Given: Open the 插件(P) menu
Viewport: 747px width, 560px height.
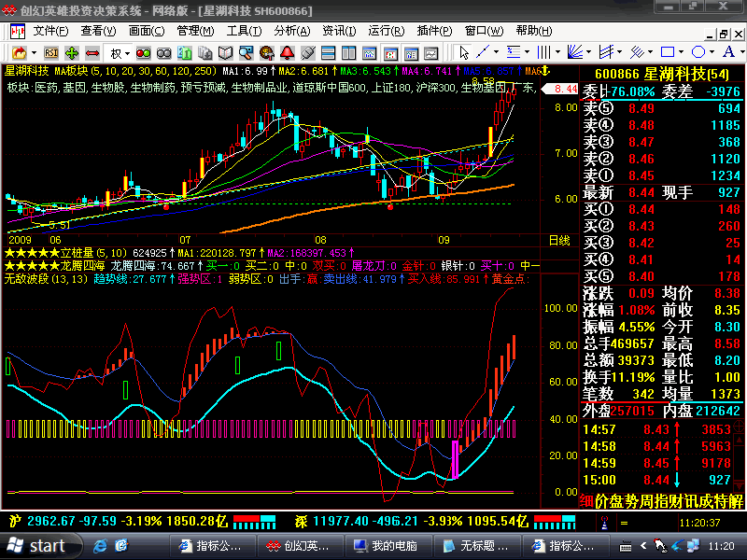Looking at the screenshot, I should pyautogui.click(x=434, y=31).
